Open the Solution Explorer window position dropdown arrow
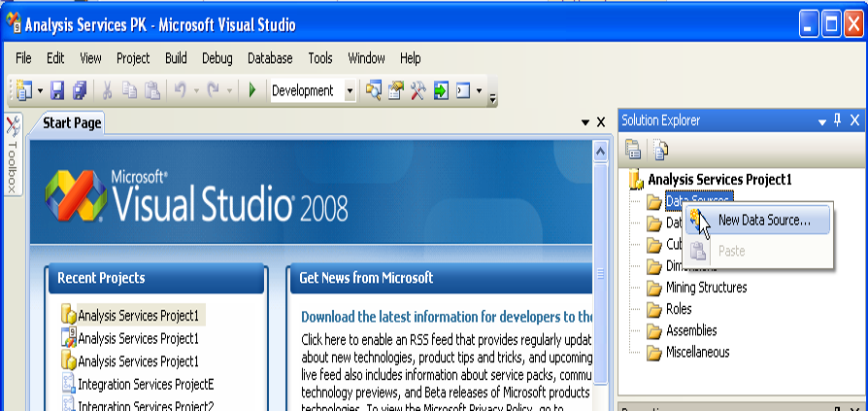The height and width of the screenshot is (411, 868). tap(819, 120)
